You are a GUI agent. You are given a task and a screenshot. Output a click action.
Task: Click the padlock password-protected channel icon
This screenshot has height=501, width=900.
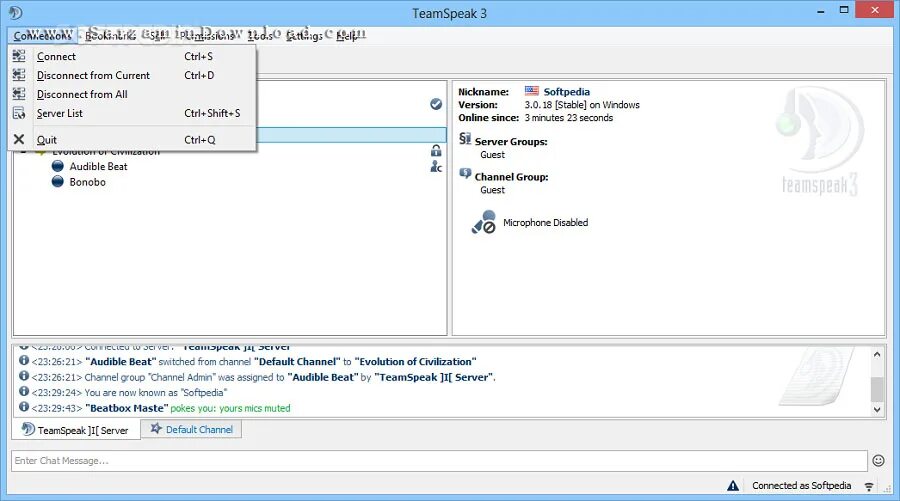(436, 151)
